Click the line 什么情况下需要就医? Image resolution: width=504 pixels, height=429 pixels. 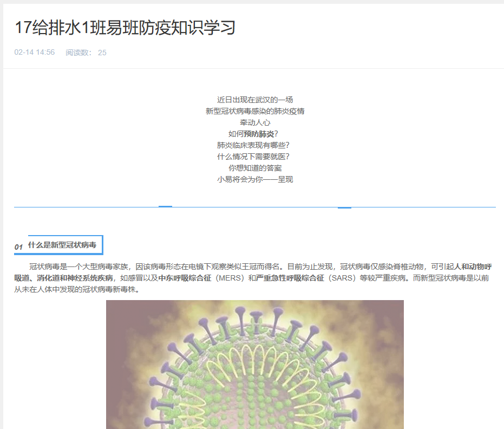pos(253,157)
